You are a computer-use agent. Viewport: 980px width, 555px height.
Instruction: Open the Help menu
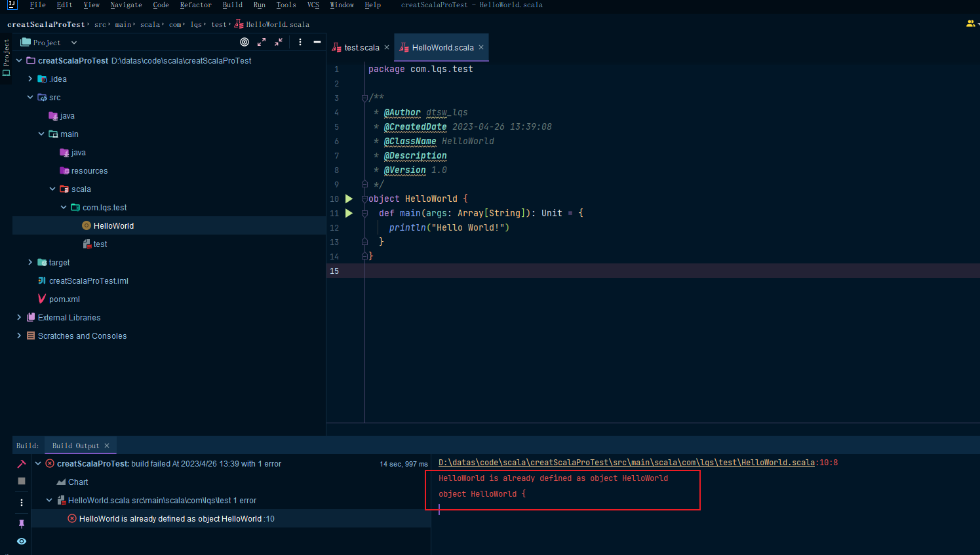point(372,5)
